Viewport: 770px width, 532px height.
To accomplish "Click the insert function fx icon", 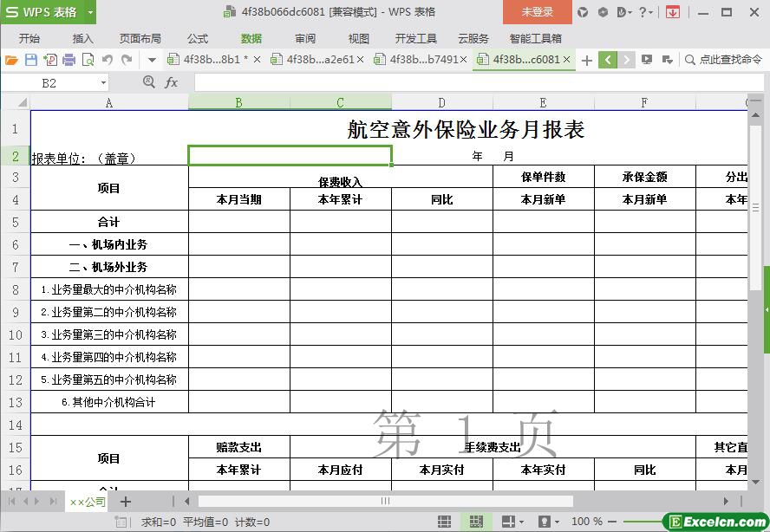I will (x=171, y=82).
